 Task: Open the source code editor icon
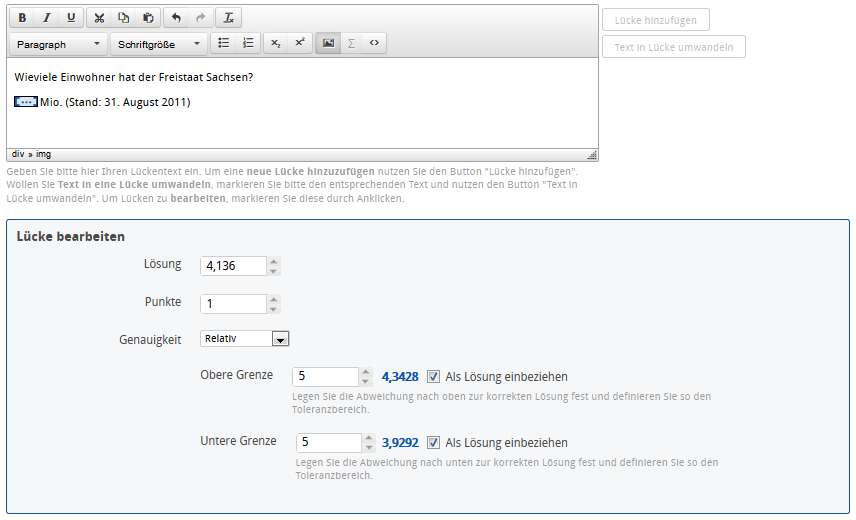coord(374,44)
